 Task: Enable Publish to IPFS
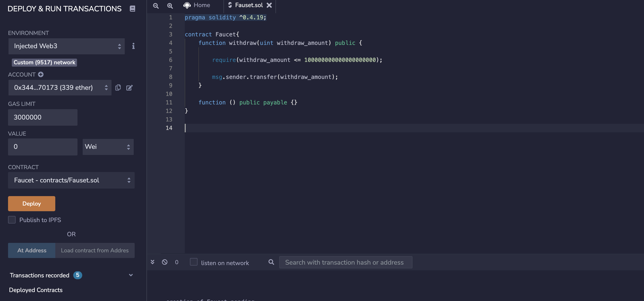[x=12, y=220]
